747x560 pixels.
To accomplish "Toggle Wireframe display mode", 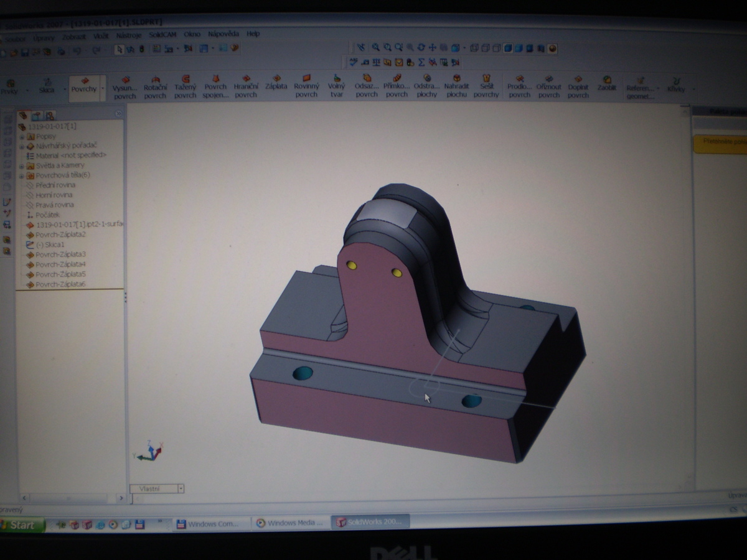I will pos(474,48).
